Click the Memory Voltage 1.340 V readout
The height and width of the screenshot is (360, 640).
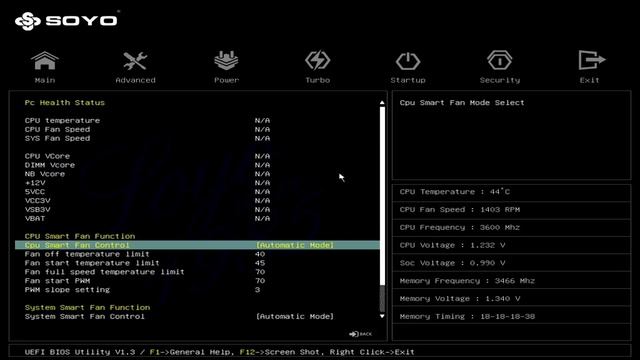tap(460, 299)
